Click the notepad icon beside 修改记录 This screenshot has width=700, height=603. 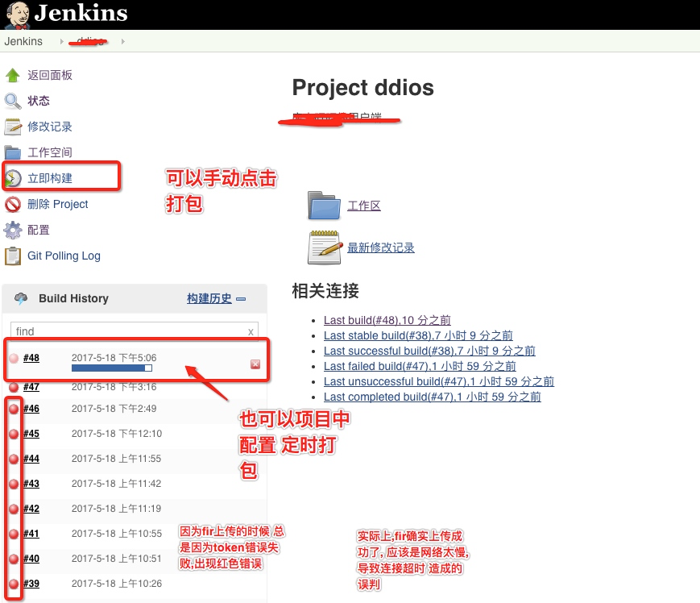[13, 127]
